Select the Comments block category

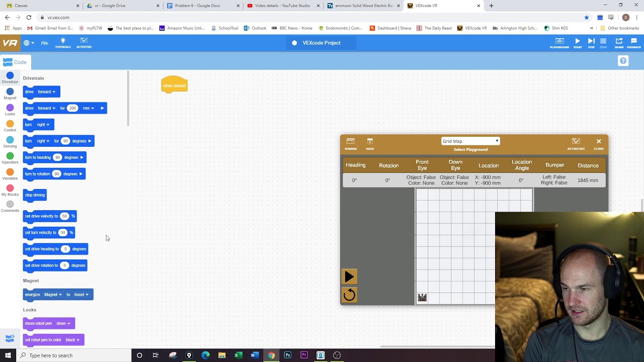tap(10, 207)
